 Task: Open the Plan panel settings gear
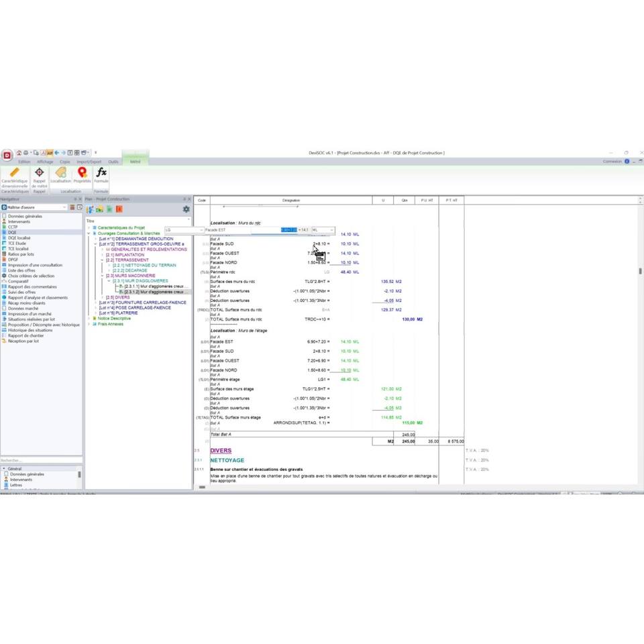pyautogui.click(x=186, y=209)
